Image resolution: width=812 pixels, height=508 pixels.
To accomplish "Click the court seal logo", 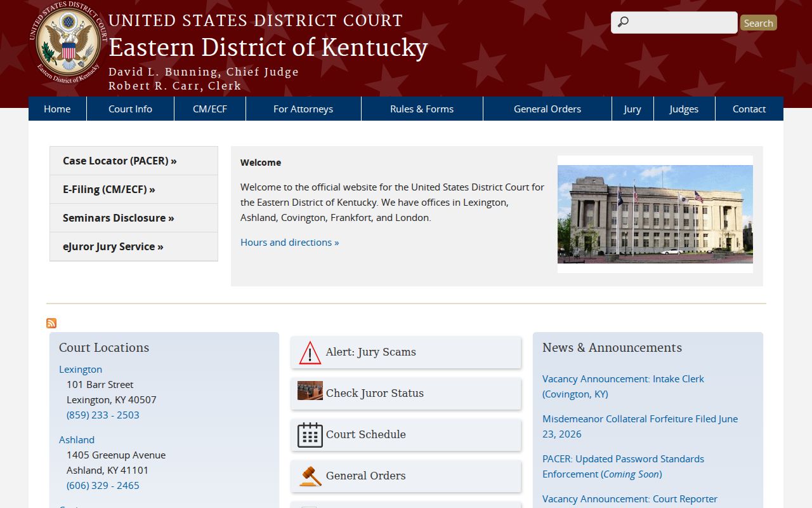I will click(x=68, y=44).
